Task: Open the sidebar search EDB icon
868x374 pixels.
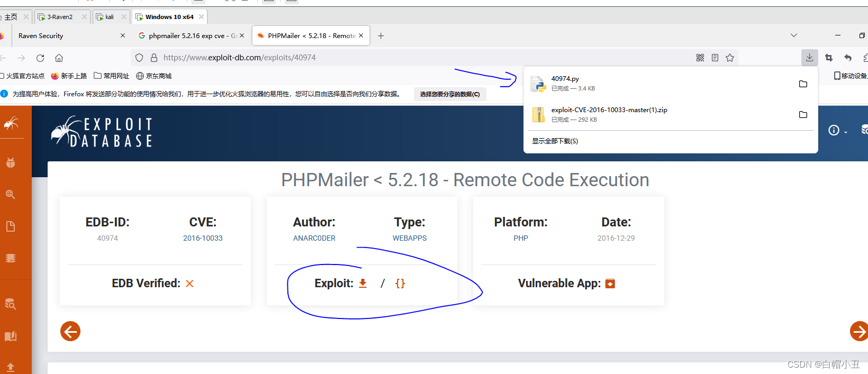Action: (11, 304)
